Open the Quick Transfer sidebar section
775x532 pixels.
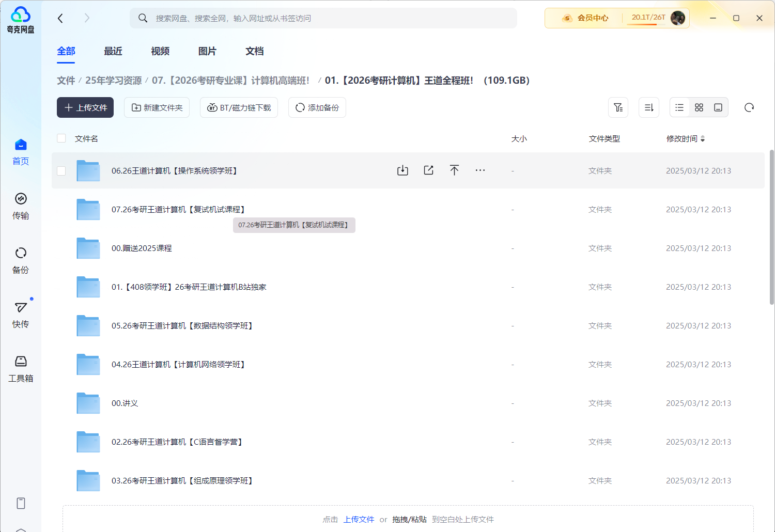pos(21,315)
